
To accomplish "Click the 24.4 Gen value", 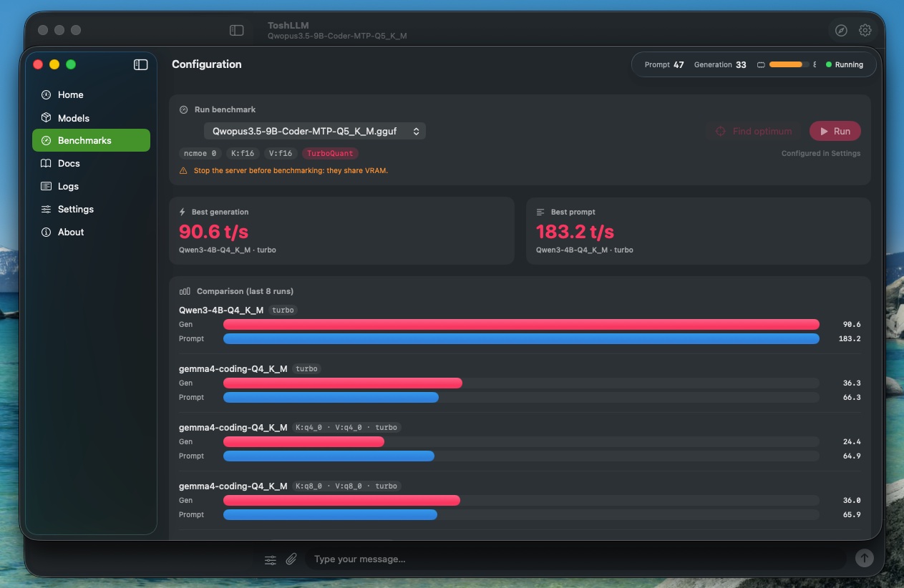I will (852, 442).
